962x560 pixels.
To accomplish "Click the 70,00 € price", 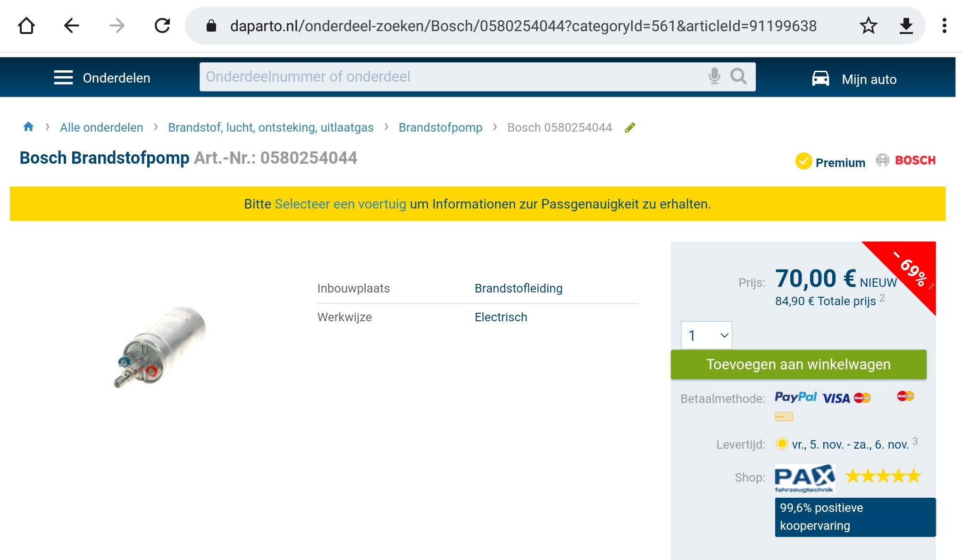I will pos(815,278).
